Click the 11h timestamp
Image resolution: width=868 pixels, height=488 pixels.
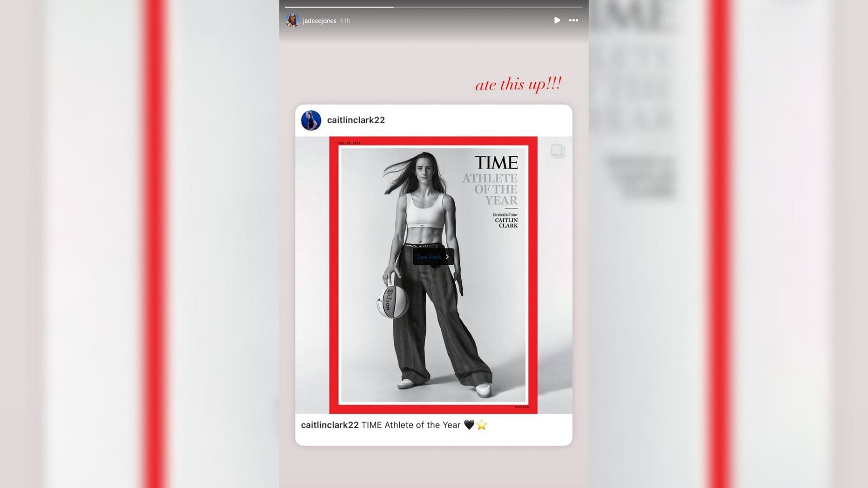click(345, 21)
